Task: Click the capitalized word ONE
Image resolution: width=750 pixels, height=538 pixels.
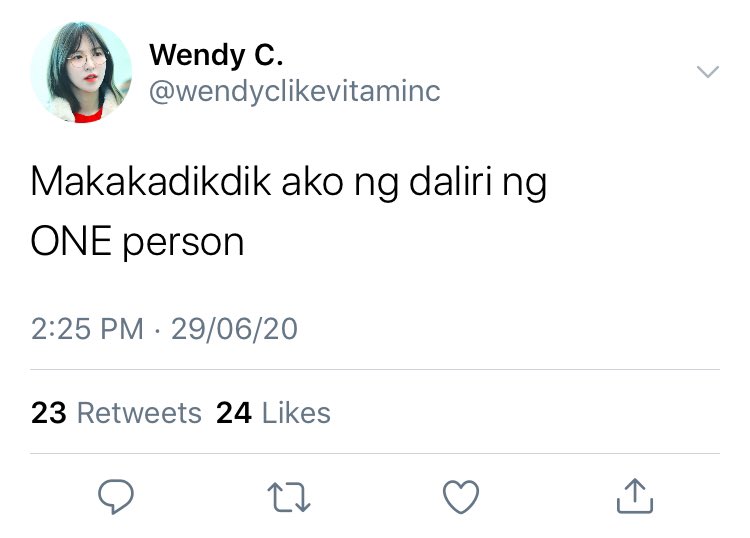Action: [71, 241]
